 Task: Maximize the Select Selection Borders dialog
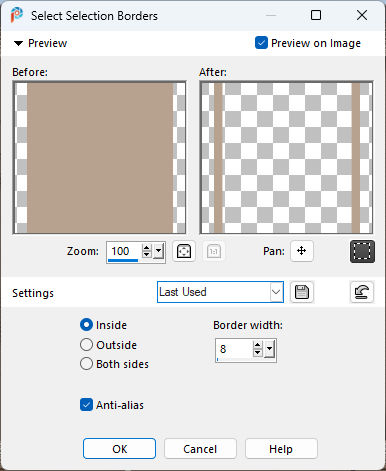pyautogui.click(x=316, y=15)
